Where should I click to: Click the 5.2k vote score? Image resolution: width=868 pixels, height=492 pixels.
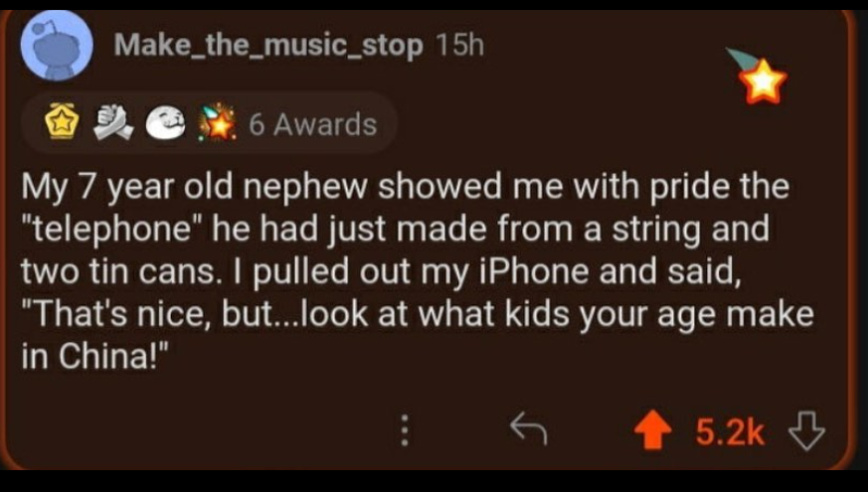pyautogui.click(x=728, y=430)
